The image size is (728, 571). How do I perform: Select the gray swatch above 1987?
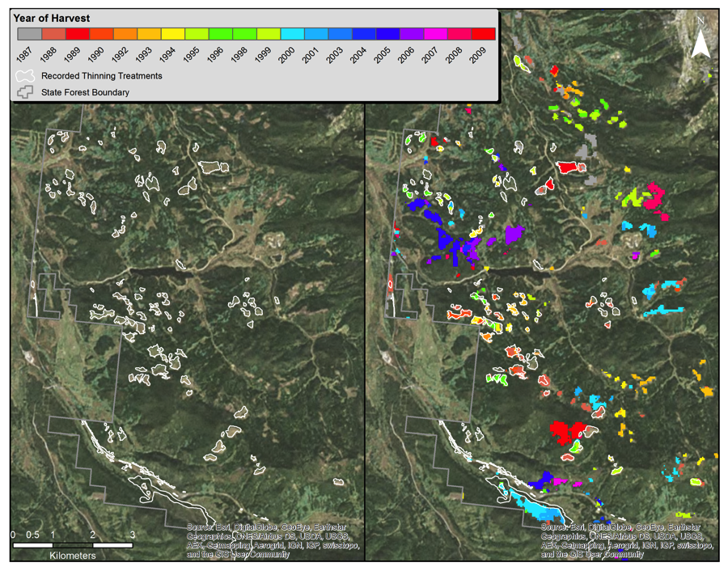point(30,34)
